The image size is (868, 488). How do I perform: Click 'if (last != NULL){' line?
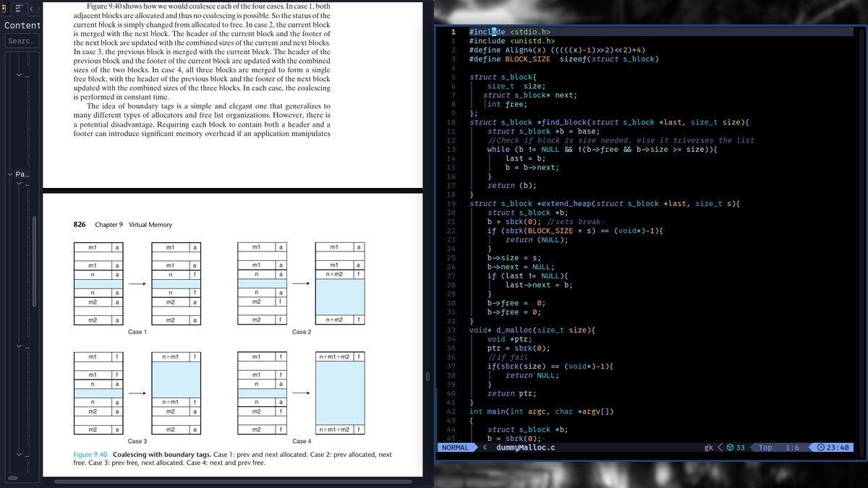click(x=528, y=276)
